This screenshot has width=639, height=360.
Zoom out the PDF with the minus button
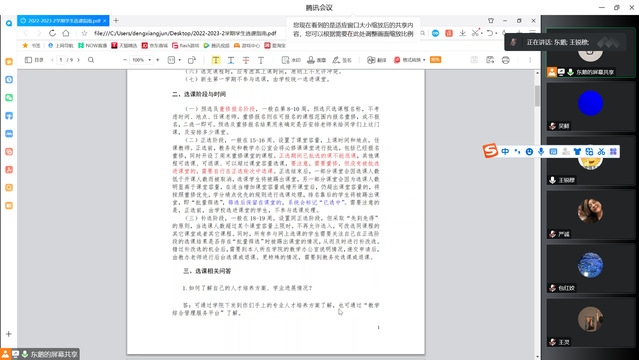pos(125,60)
